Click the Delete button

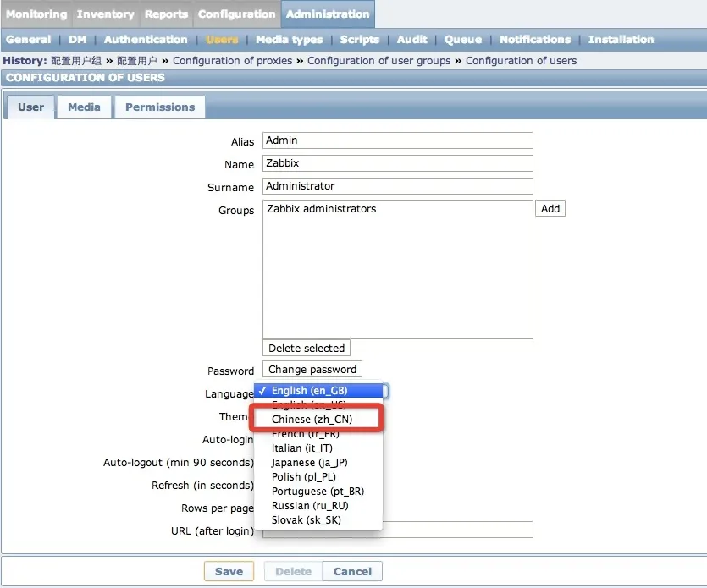(x=293, y=571)
